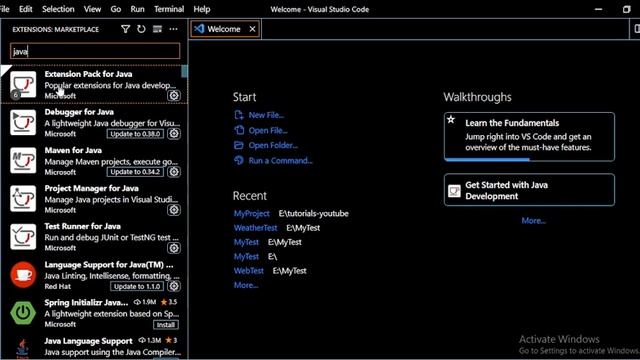Screen dimensions: 640x360
Task: Open recent project MyProject
Action: [x=251, y=213]
